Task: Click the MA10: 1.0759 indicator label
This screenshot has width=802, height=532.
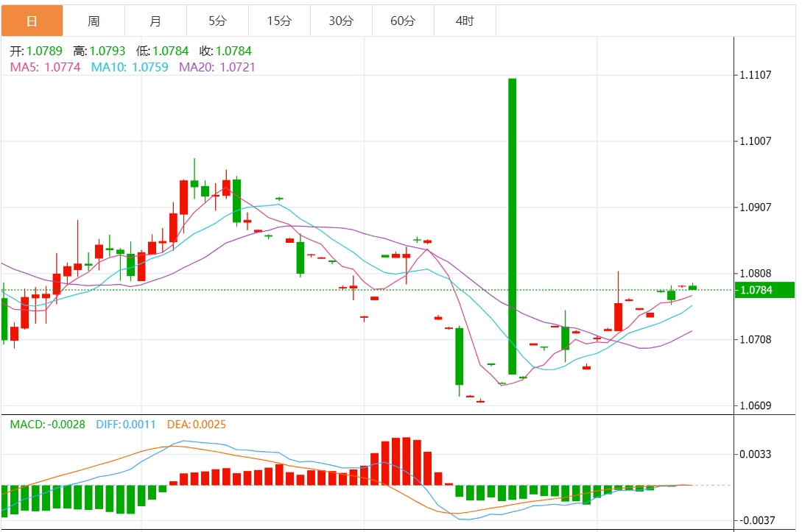Action: coord(130,67)
